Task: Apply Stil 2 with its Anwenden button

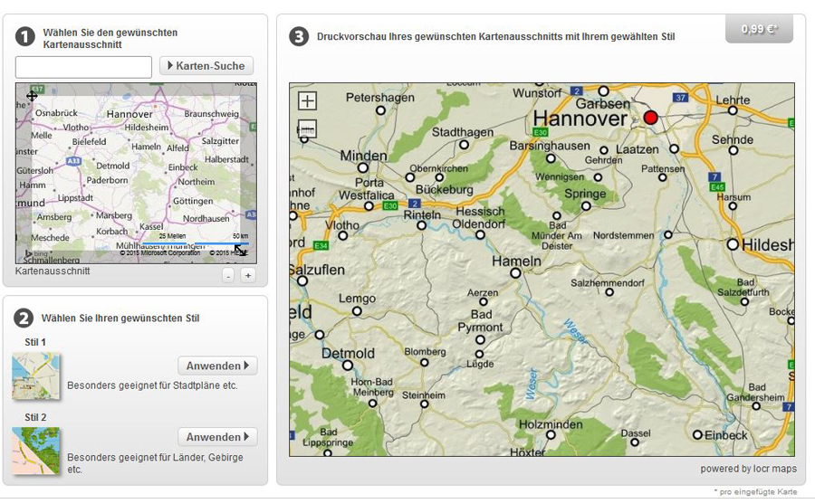Action: (217, 437)
